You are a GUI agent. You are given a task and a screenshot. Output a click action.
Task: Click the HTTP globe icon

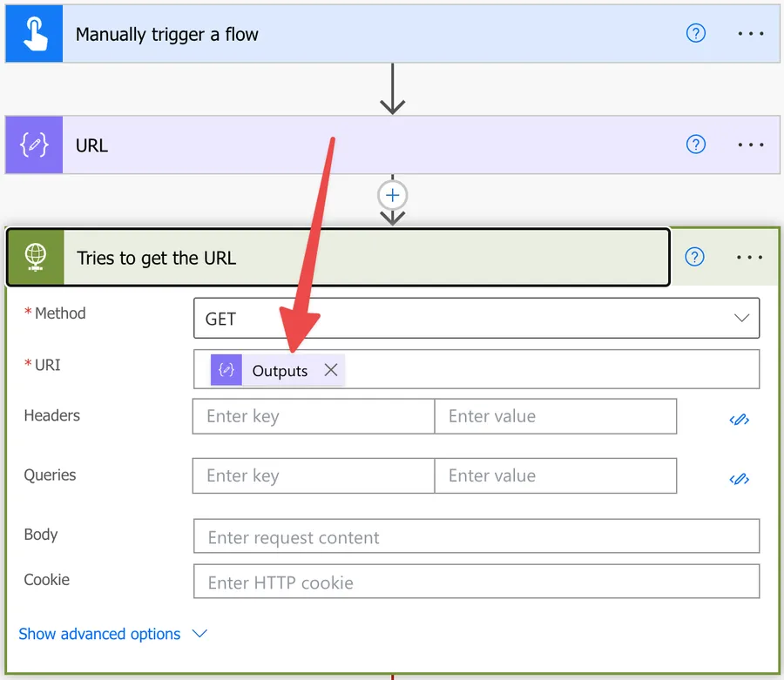coord(33,256)
